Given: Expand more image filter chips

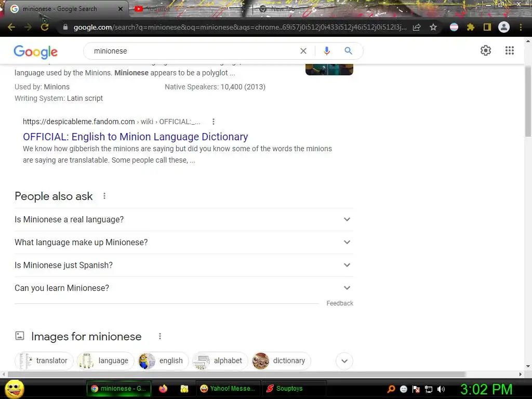Looking at the screenshot, I should click(344, 361).
